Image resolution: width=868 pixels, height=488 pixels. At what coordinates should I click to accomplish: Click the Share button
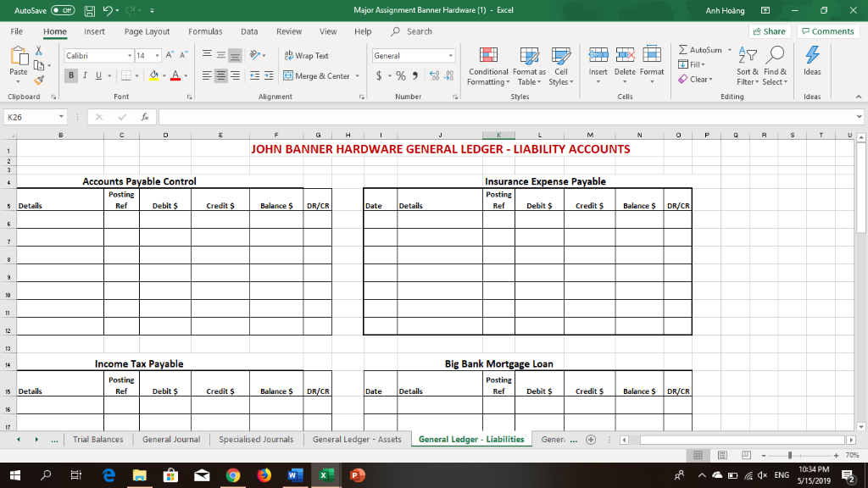[x=768, y=30]
